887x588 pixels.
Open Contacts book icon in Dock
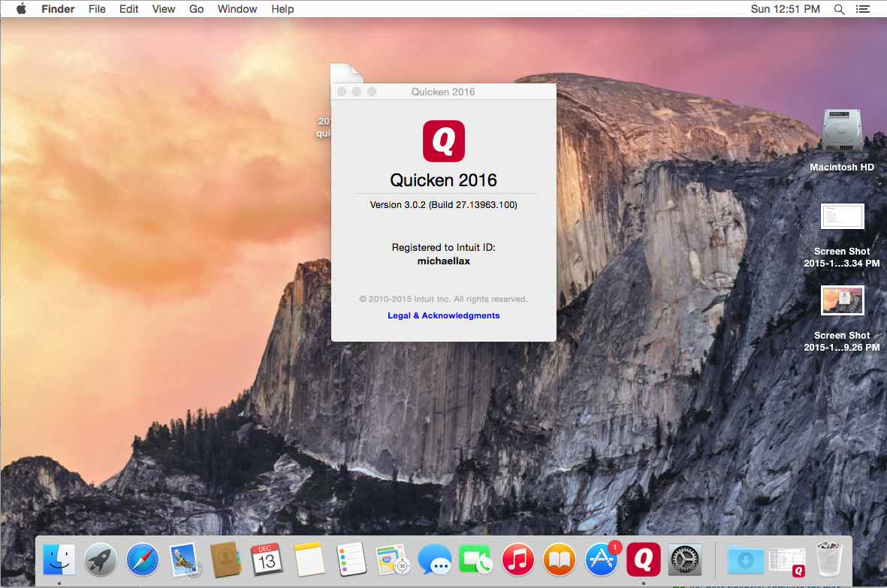226,559
